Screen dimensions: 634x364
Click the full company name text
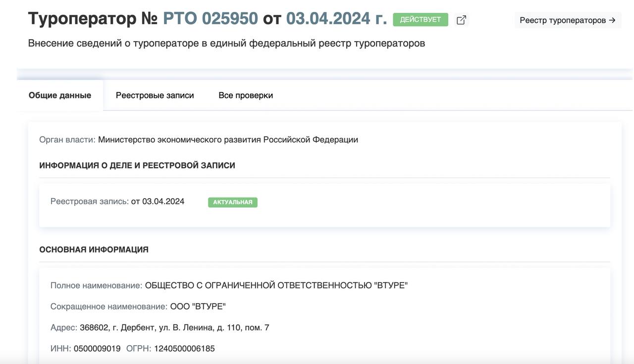(276, 285)
